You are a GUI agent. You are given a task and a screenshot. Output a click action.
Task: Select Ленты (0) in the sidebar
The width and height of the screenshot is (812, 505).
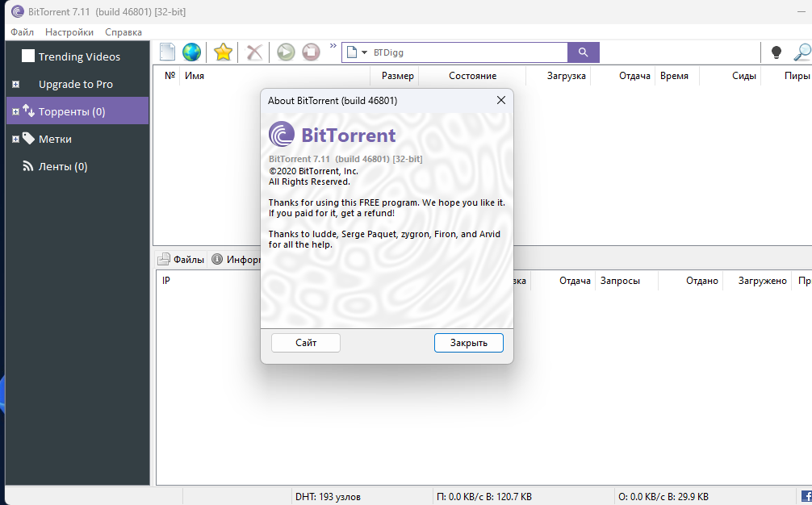pos(63,166)
